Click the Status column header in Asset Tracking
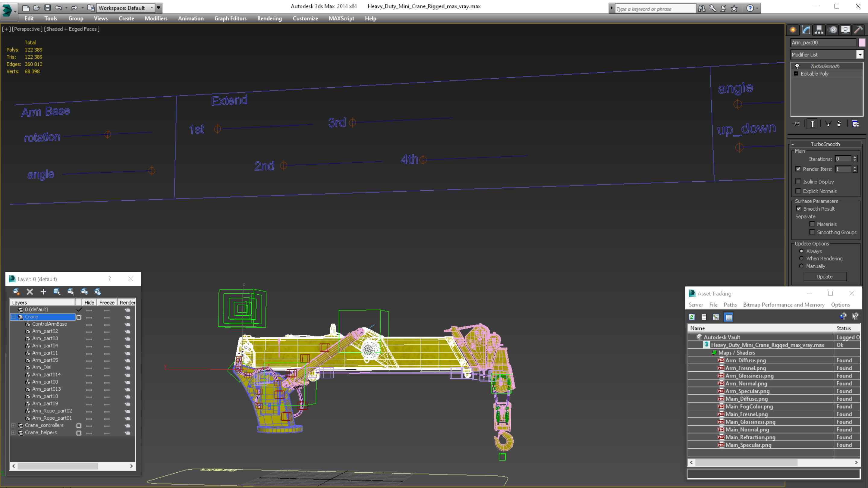Screen dimensions: 868x488 (x=847, y=328)
